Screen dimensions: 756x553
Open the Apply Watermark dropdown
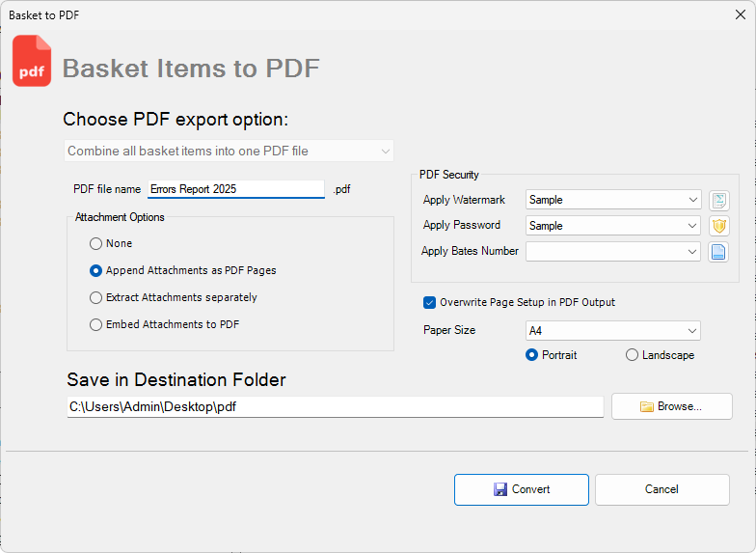tap(613, 200)
